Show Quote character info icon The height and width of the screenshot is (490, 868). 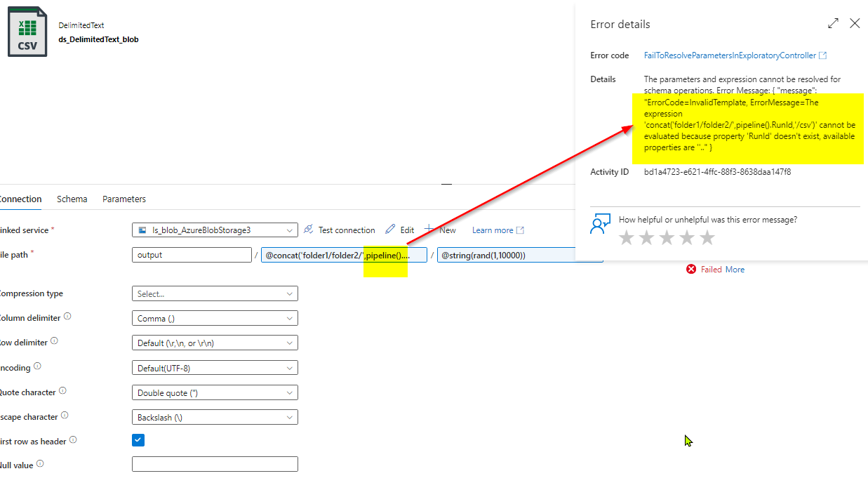tap(62, 391)
